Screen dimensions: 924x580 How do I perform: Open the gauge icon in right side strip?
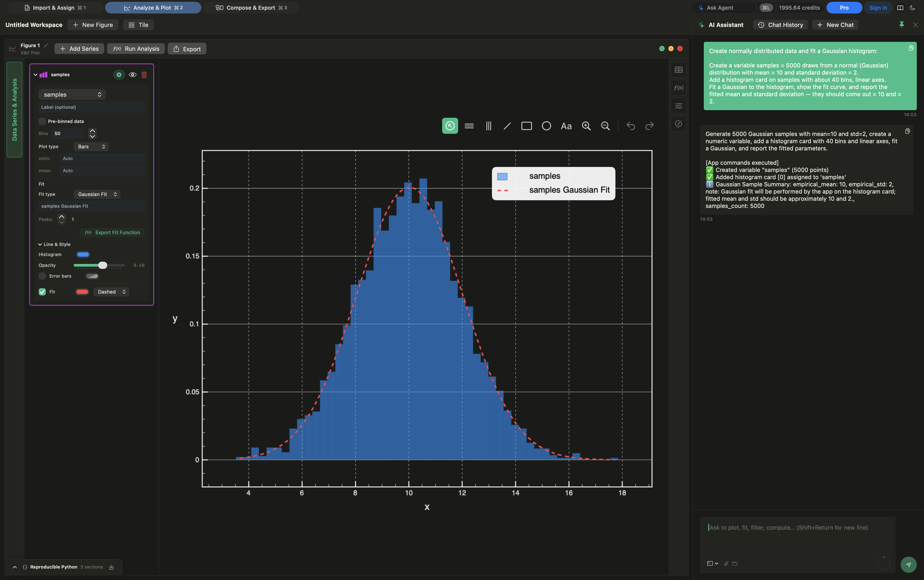679,124
